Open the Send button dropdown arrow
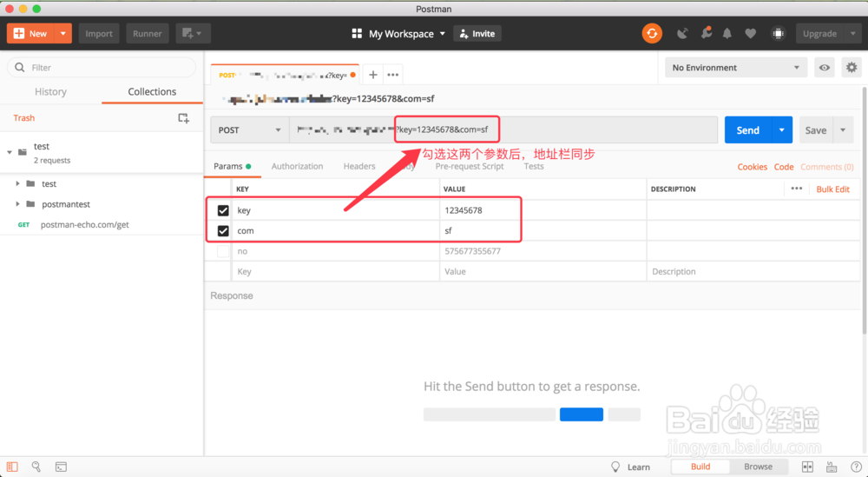Screen dimensions: 868x477 coord(782,130)
